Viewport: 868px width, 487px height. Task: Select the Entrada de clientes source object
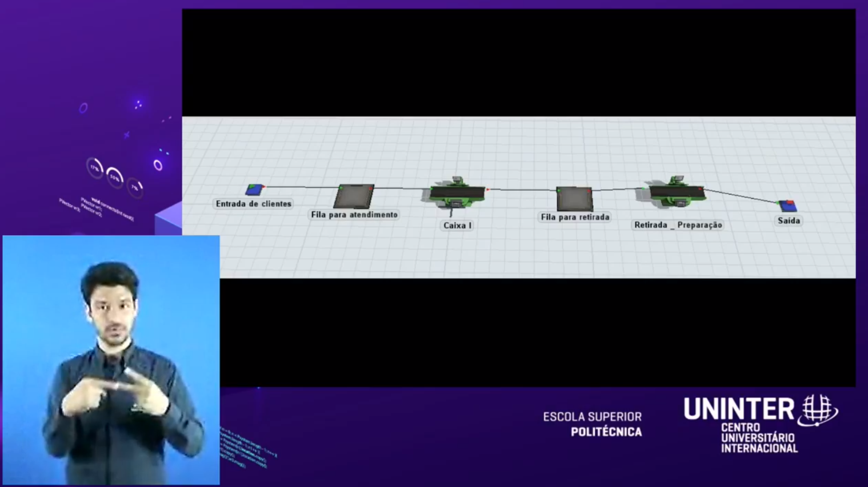254,189
